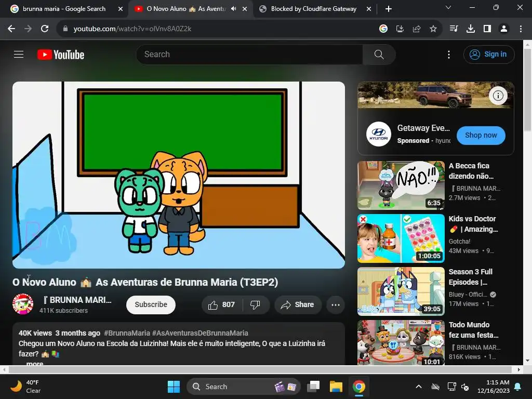
Task: Open the A Becca fica dizendo não thumbnail
Action: (x=401, y=185)
